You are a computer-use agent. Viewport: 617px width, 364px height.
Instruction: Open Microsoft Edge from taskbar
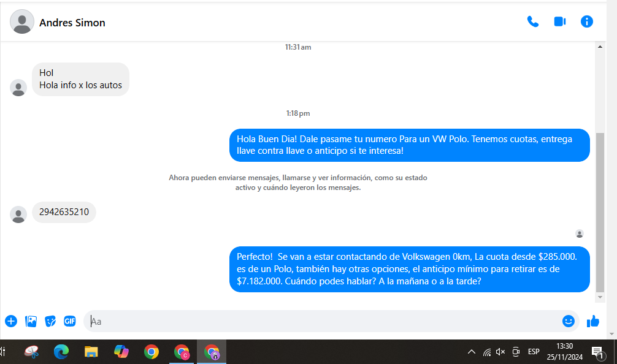(61, 352)
